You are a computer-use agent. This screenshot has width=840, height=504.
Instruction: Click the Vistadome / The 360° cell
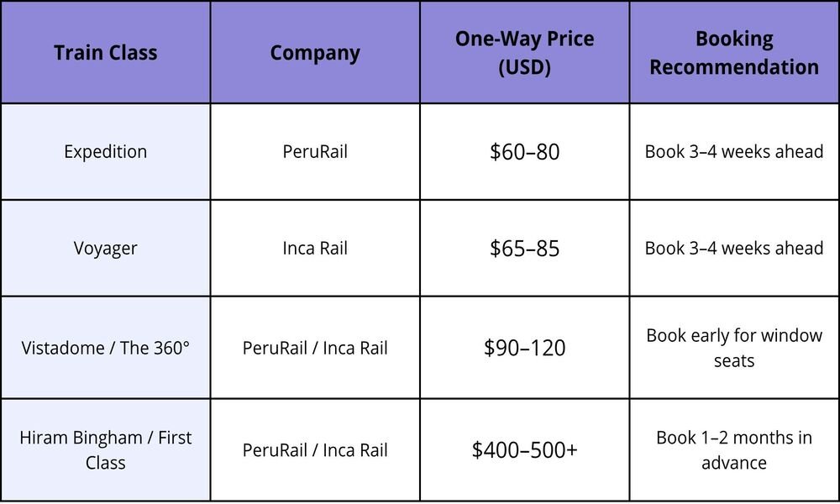click(106, 348)
